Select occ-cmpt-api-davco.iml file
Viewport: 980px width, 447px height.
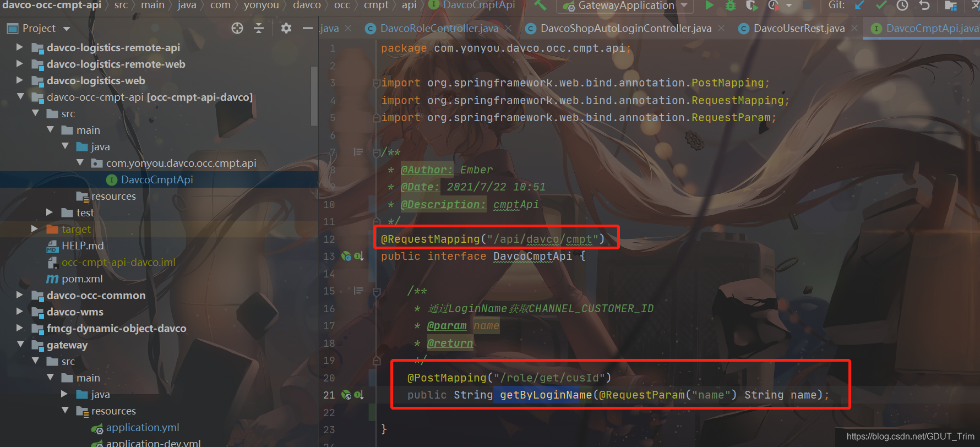point(118,262)
